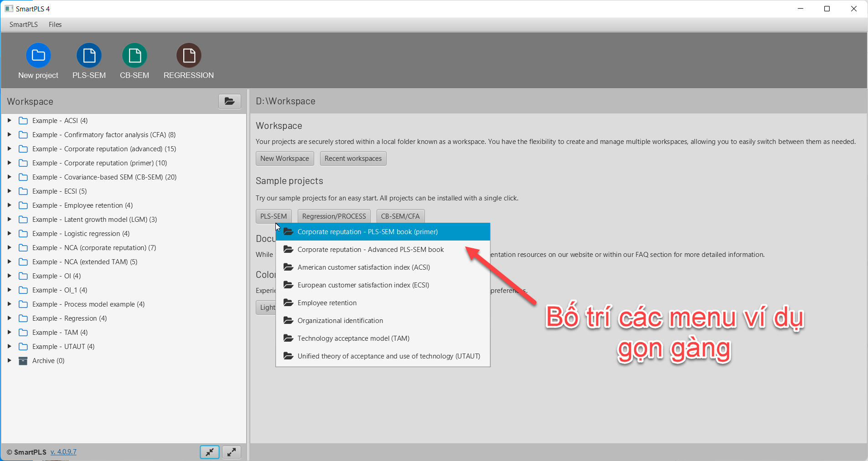Select folder icon of Example - UTAUT

pos(23,347)
